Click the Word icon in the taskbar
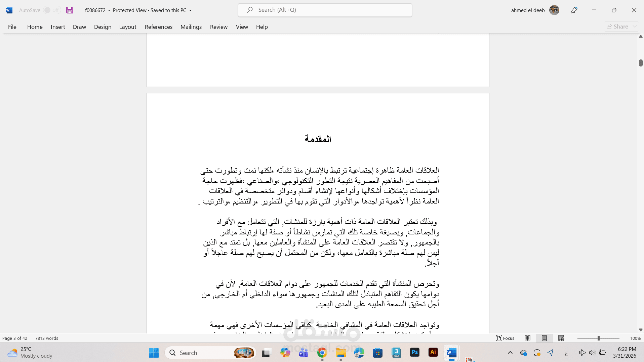644x362 pixels. (x=452, y=353)
